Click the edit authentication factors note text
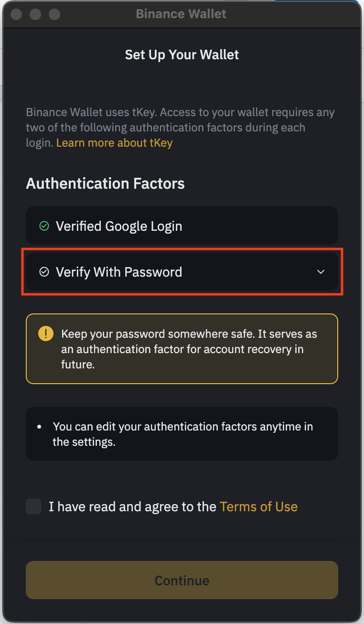Viewport: 364px width, 624px height. point(182,434)
